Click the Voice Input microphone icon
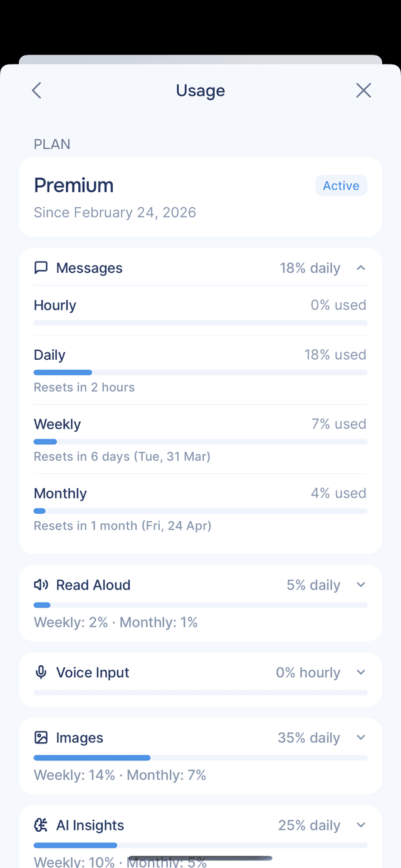 (x=40, y=672)
